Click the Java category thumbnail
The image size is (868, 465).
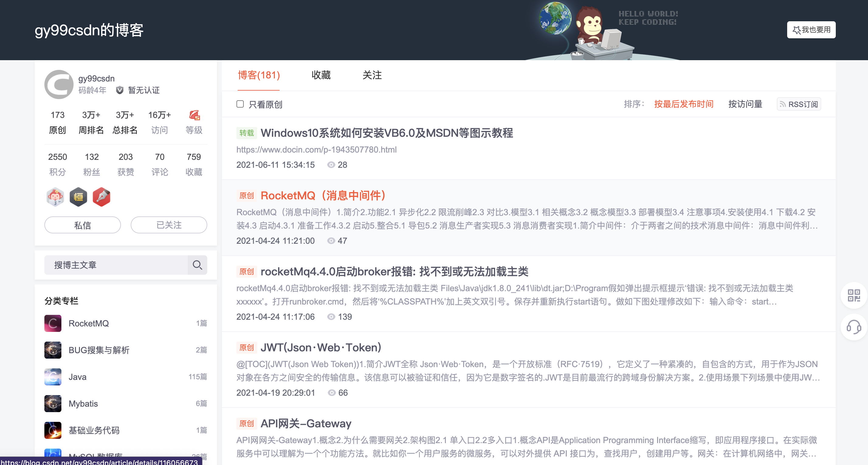coord(53,377)
